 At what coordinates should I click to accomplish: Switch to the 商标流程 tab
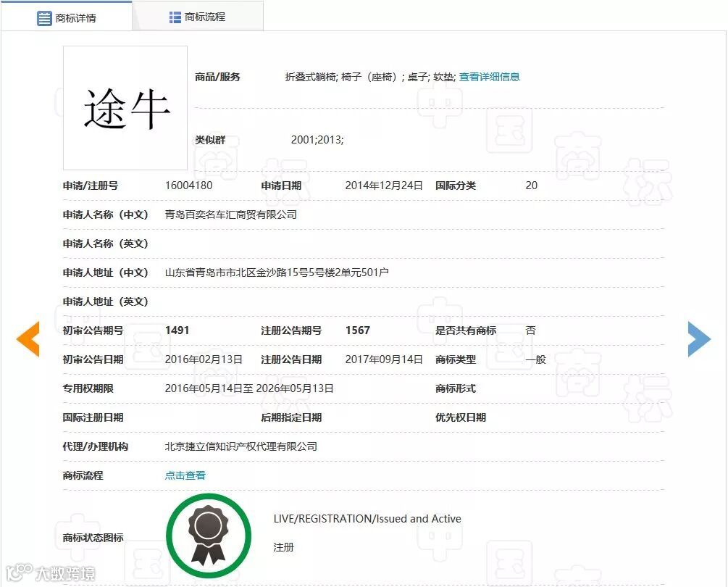click(198, 16)
